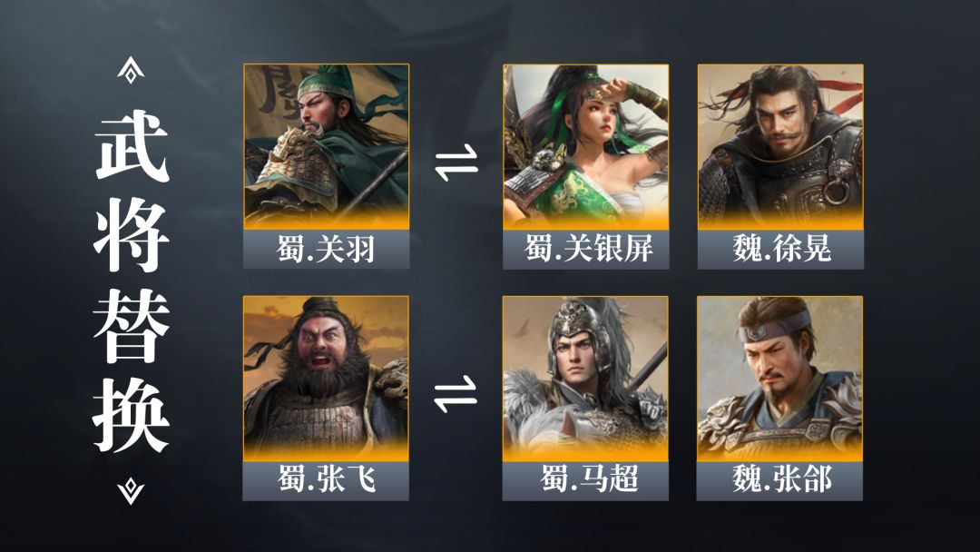Click the 蜀.关银屏 name label
This screenshot has width=980, height=552.
[x=585, y=249]
